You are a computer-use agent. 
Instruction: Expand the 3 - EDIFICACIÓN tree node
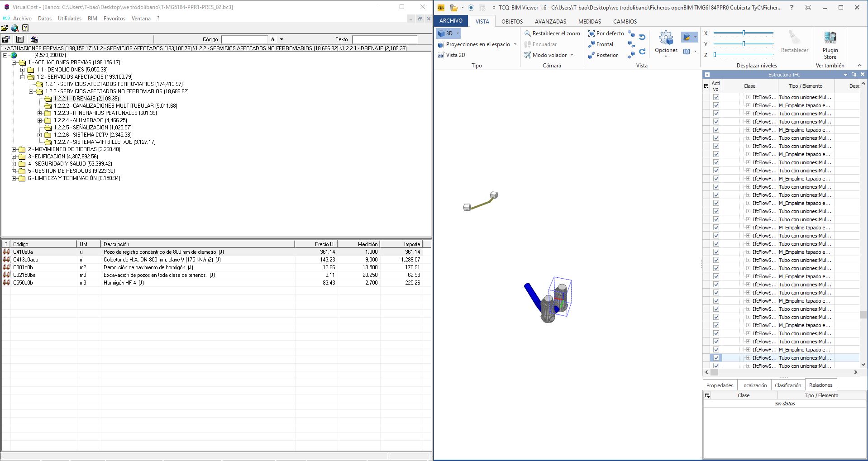[14, 157]
